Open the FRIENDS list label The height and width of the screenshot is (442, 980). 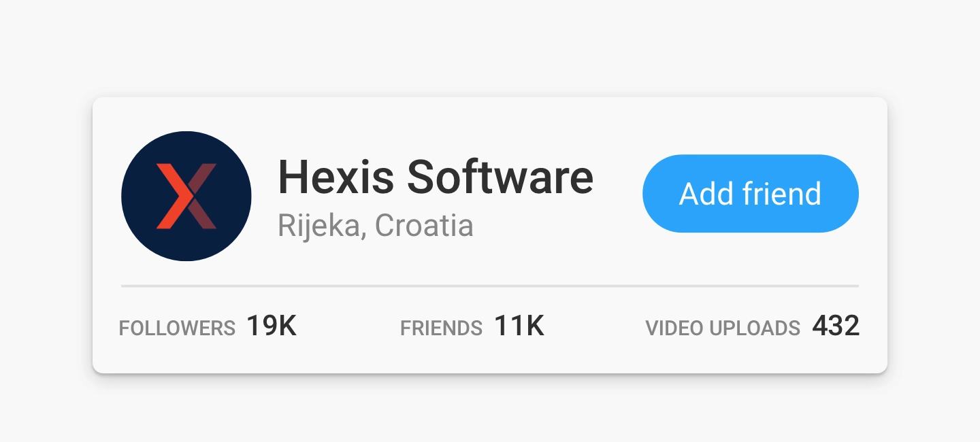[x=441, y=328]
